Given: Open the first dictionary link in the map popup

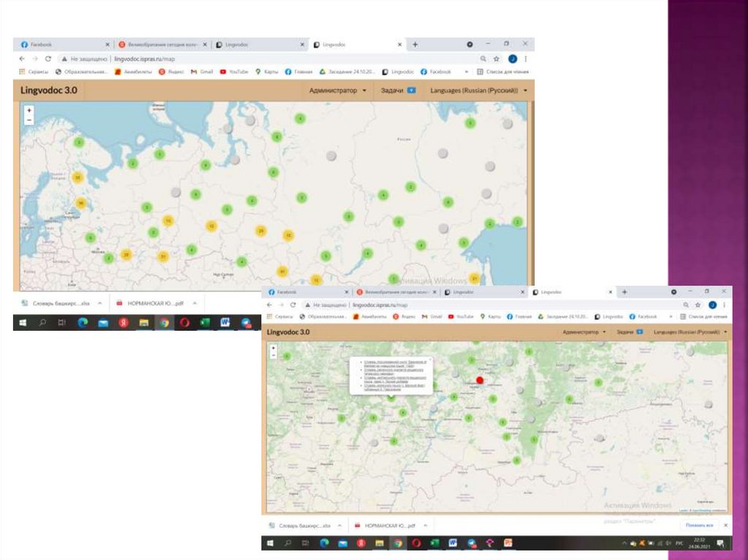Looking at the screenshot, I should pos(394,363).
